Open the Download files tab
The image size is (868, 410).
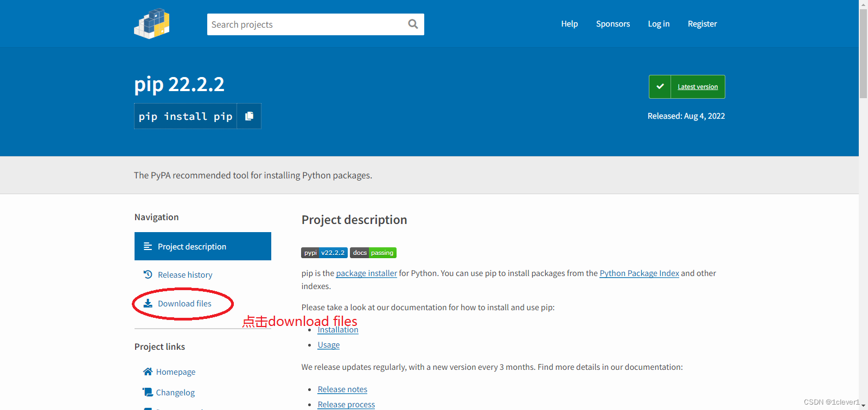[x=184, y=304]
